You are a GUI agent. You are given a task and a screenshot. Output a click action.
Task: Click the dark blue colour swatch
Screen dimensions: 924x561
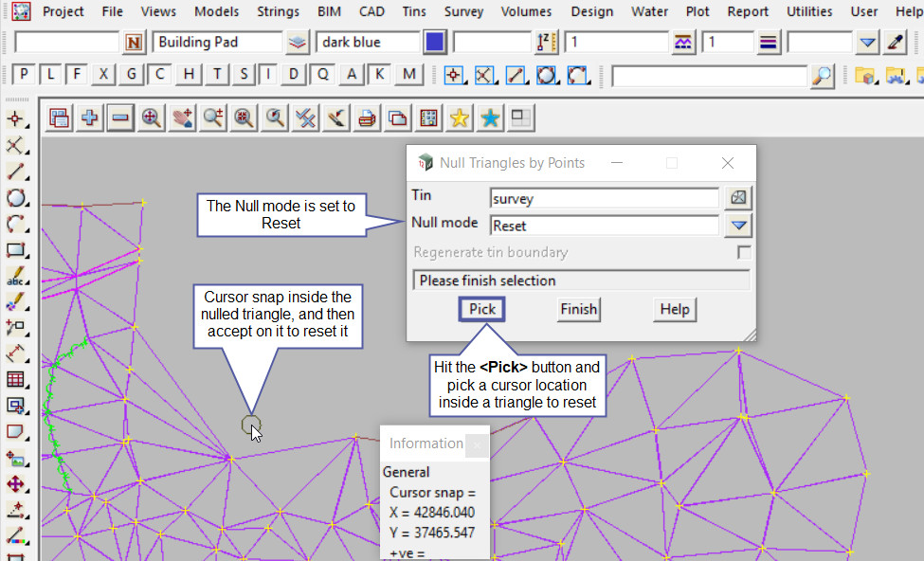tap(435, 43)
